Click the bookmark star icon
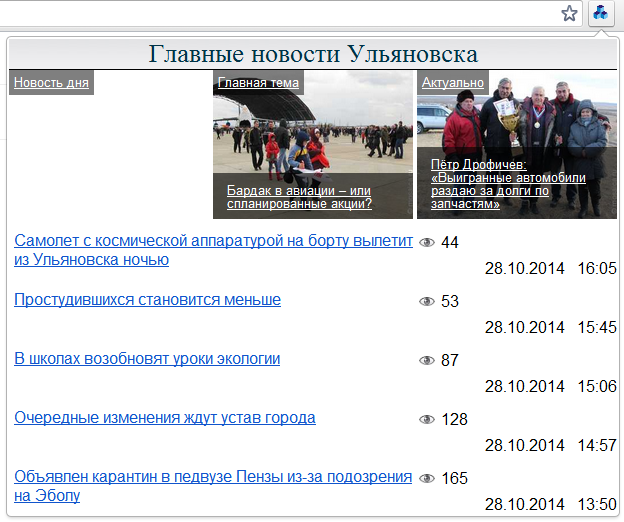Viewport: 624px width, 522px height. 569,14
